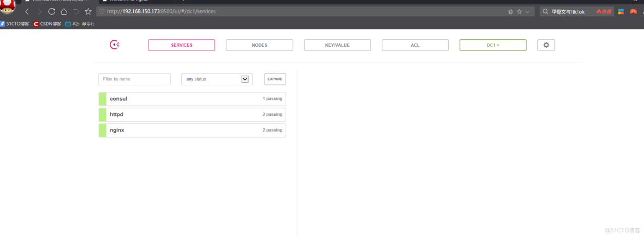Screen dimensions: 644x237
Task: Open the 51CTO博客 bookmark
Action: (x=15, y=24)
